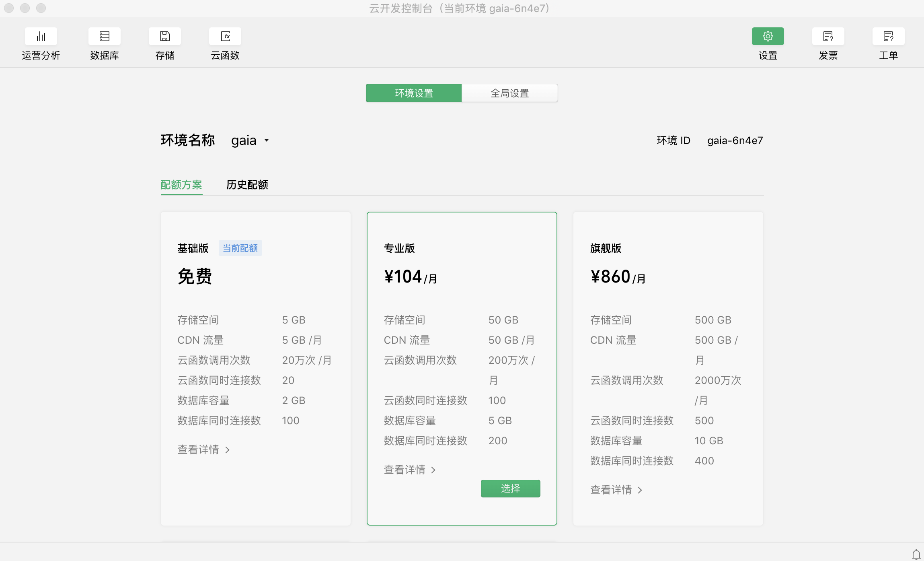
Task: Click the 旗舰版 plan card title
Action: tap(606, 248)
